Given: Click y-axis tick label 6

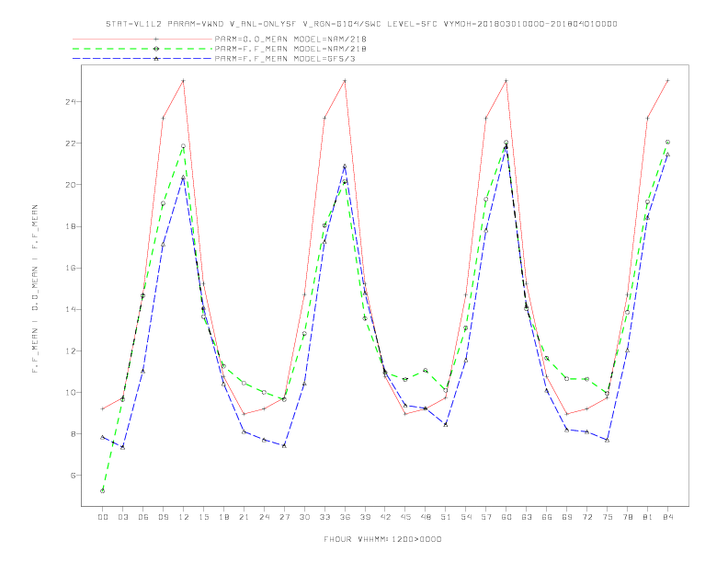Looking at the screenshot, I should click(x=74, y=476).
